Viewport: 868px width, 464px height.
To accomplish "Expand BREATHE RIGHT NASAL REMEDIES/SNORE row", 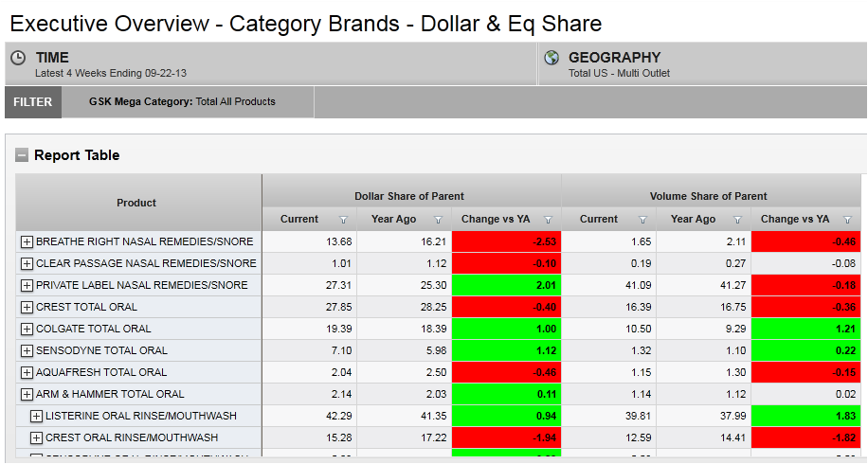I will point(27,241).
